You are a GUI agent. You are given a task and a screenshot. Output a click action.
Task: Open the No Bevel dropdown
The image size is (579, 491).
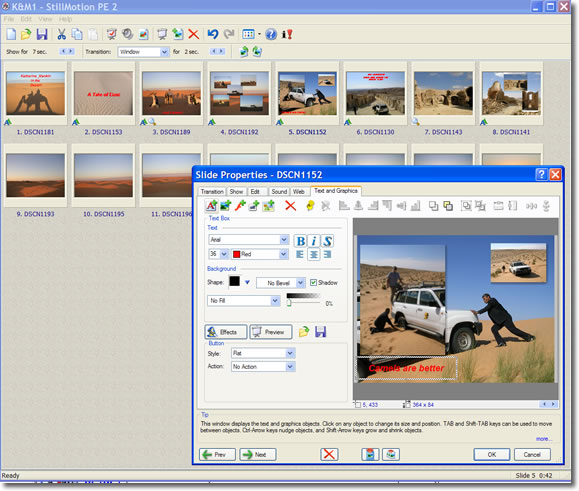pyautogui.click(x=281, y=283)
